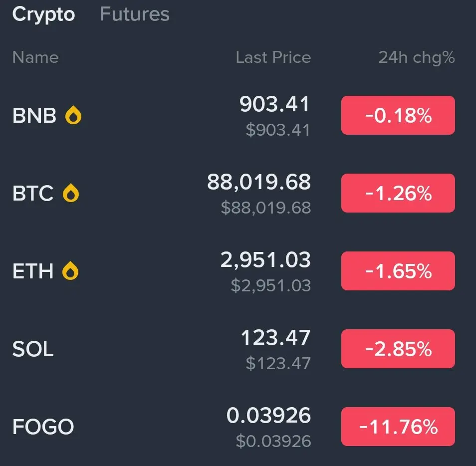Switch to the Futures tab
Screen dimensions: 476x466
pyautogui.click(x=134, y=14)
